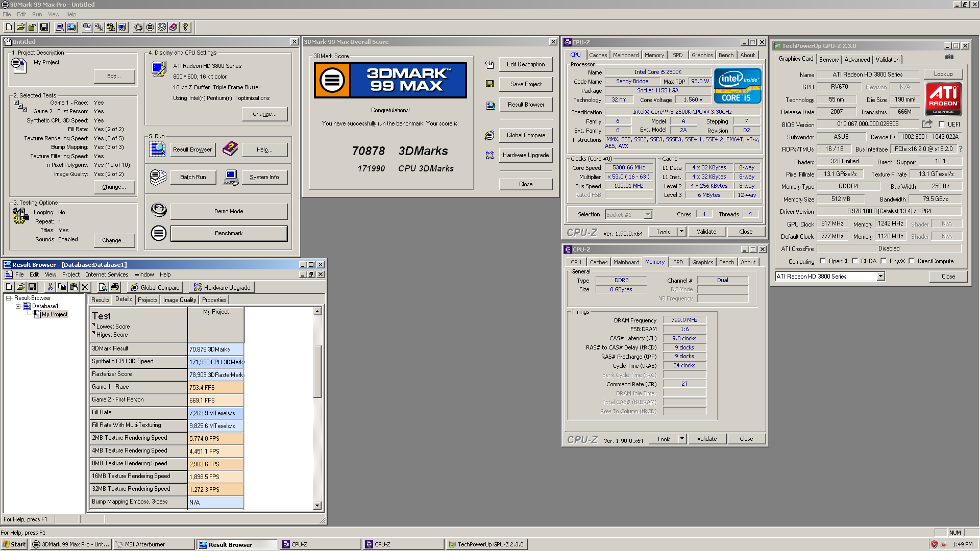Click the Selected Tests checklist icon in toolbar
The width and height of the screenshot is (980, 551).
coord(99,28)
